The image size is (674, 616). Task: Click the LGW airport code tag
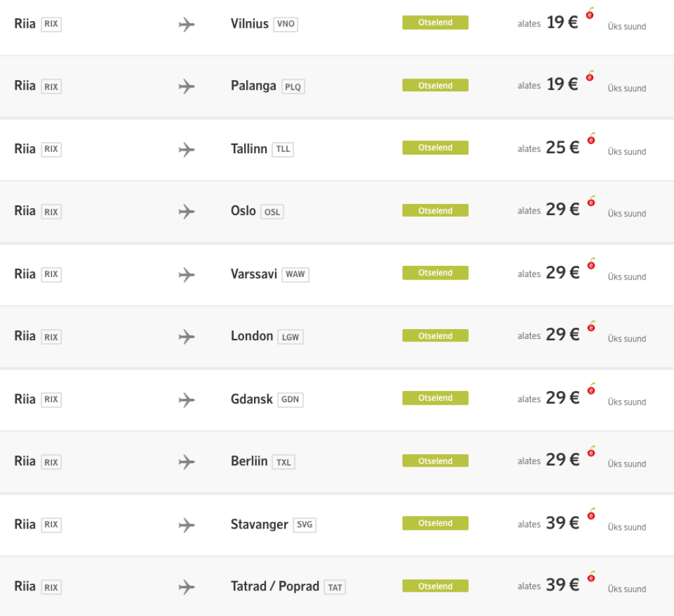(x=290, y=337)
